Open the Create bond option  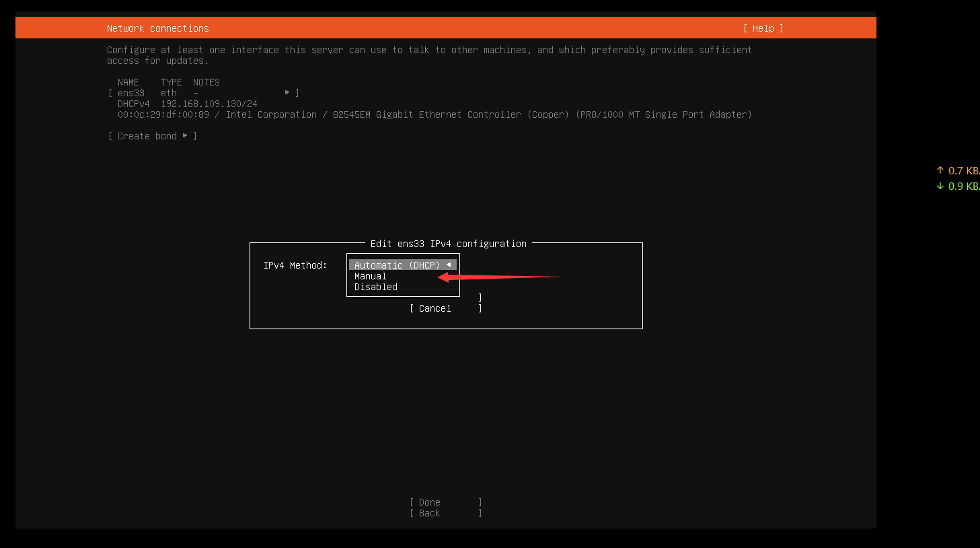[153, 136]
